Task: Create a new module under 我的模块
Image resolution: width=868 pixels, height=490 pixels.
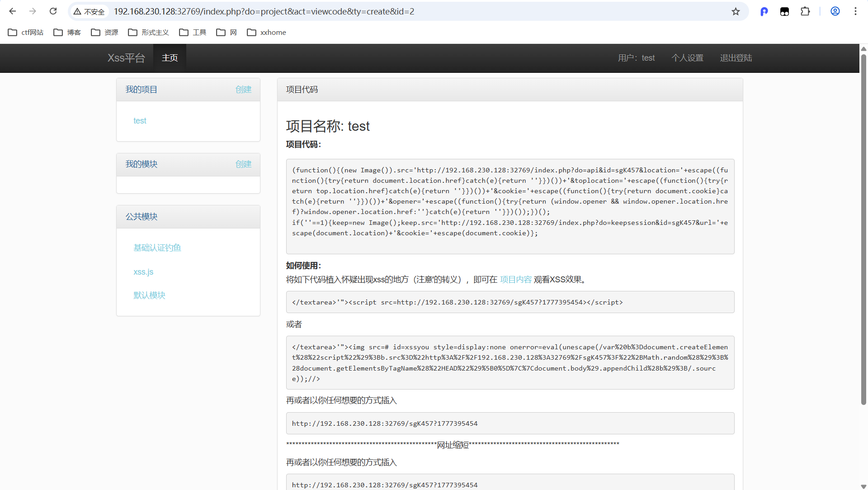Action: pyautogui.click(x=243, y=164)
